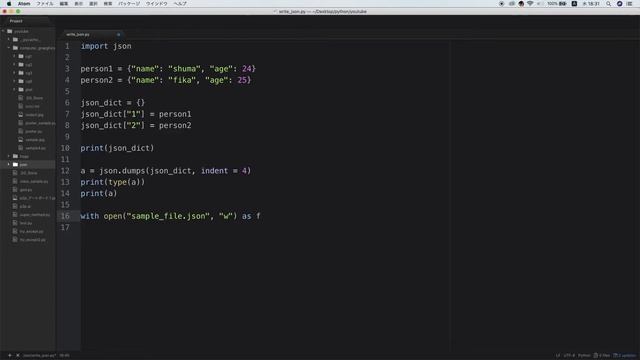Viewport: 640px width, 360px height.
Task: Place cursor on 'import json' text
Action: [106, 46]
